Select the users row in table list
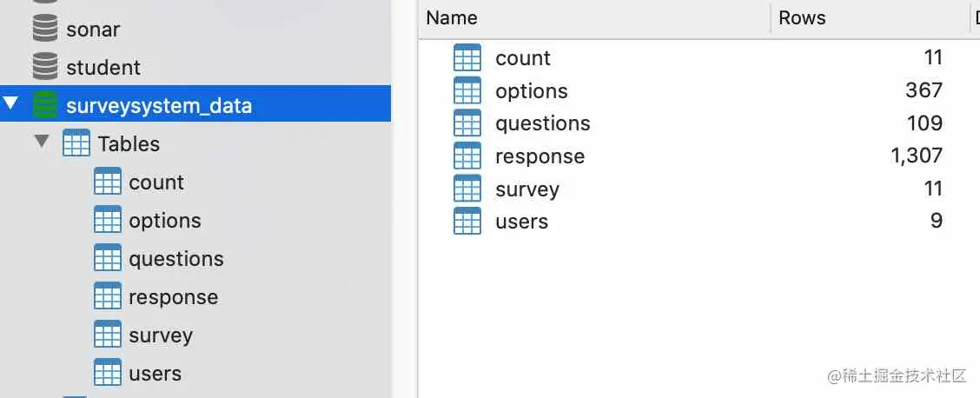Image resolution: width=980 pixels, height=398 pixels. 521,222
